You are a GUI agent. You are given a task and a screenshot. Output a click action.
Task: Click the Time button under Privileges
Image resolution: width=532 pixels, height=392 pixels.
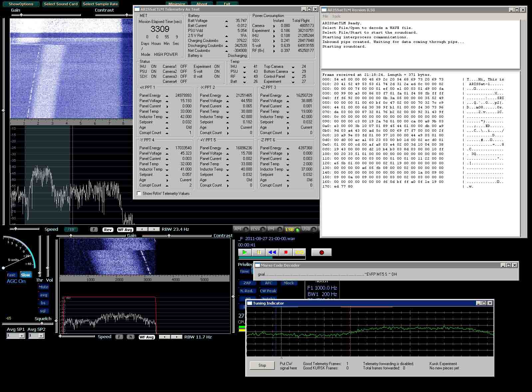pyautogui.click(x=244, y=271)
